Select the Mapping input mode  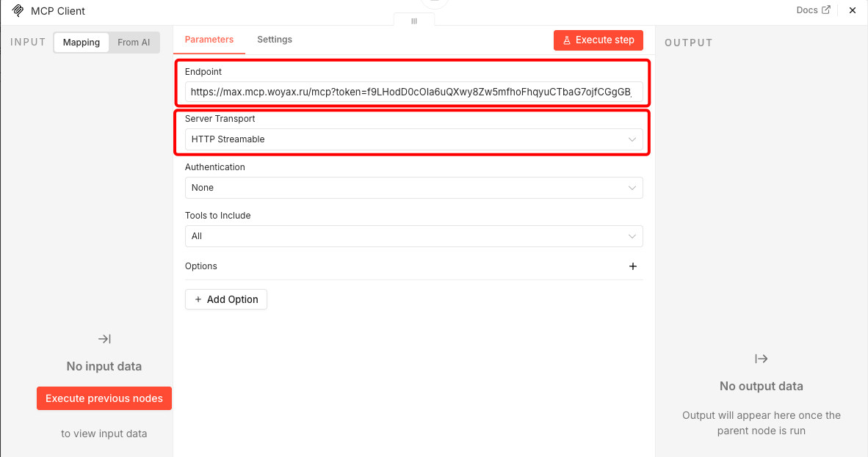(82, 43)
